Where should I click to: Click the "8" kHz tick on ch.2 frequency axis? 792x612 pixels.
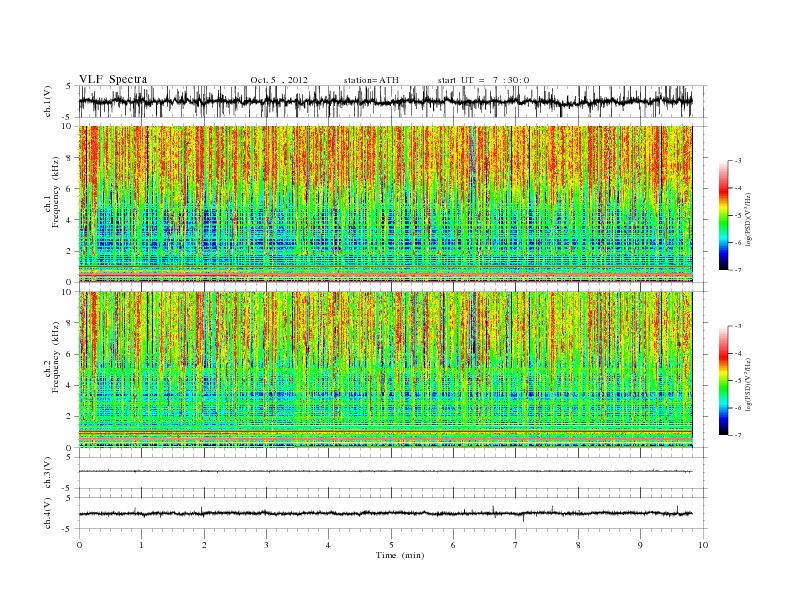[x=70, y=323]
